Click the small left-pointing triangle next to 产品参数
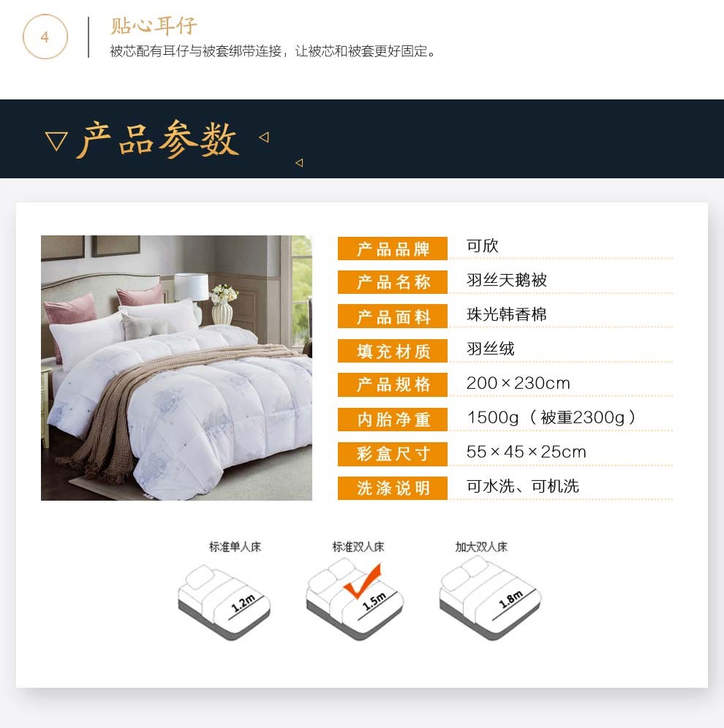 tap(264, 137)
